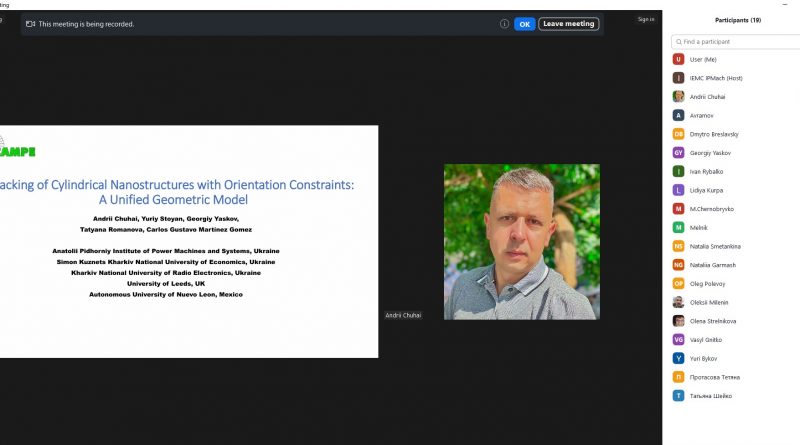Click the shared presentation title slide

pyautogui.click(x=189, y=241)
